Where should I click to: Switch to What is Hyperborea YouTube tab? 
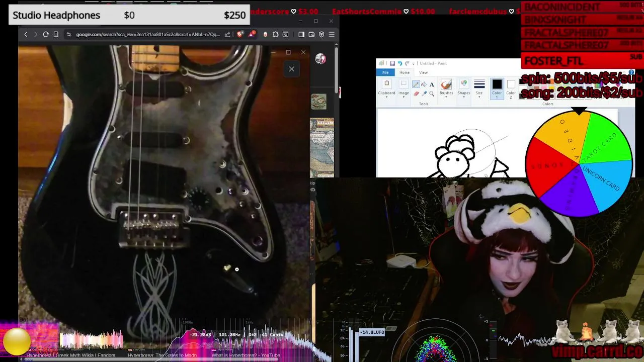246,355
